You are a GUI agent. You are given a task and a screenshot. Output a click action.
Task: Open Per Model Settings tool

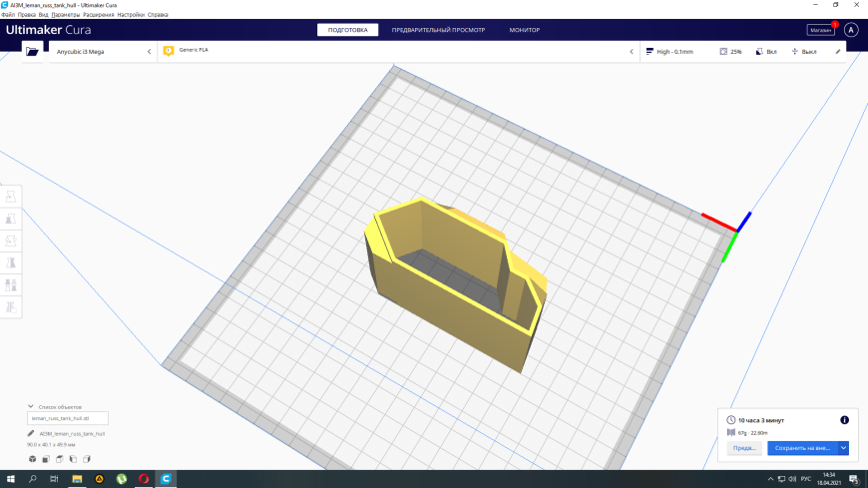(11, 285)
